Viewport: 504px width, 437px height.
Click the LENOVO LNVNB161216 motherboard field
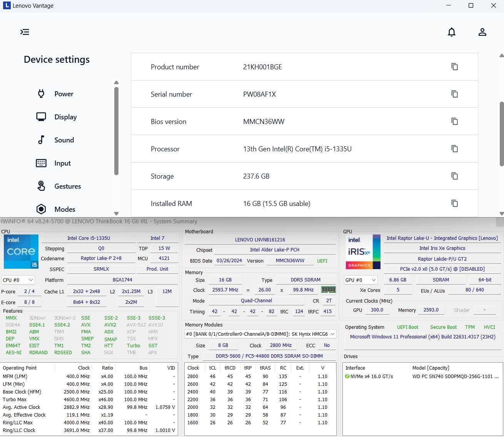click(260, 239)
